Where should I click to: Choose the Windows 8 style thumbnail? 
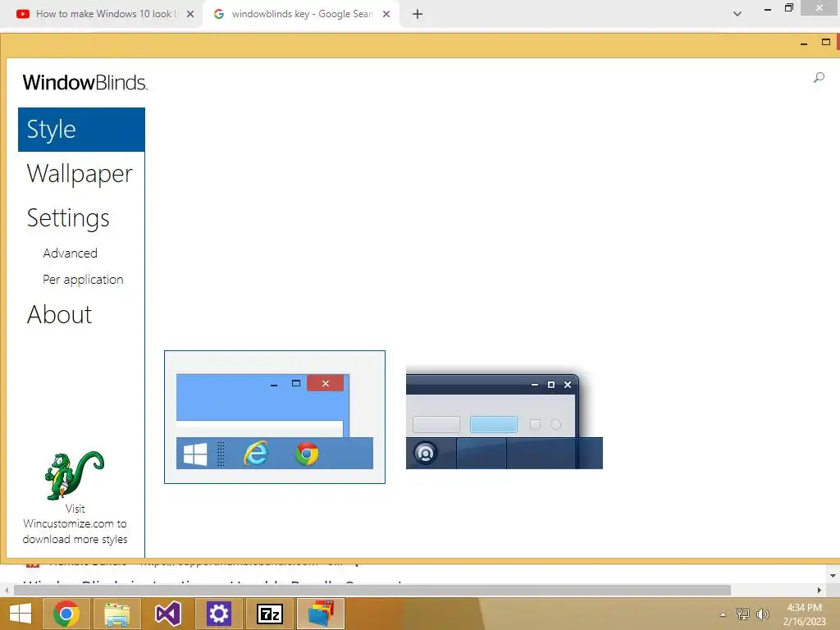click(x=275, y=418)
